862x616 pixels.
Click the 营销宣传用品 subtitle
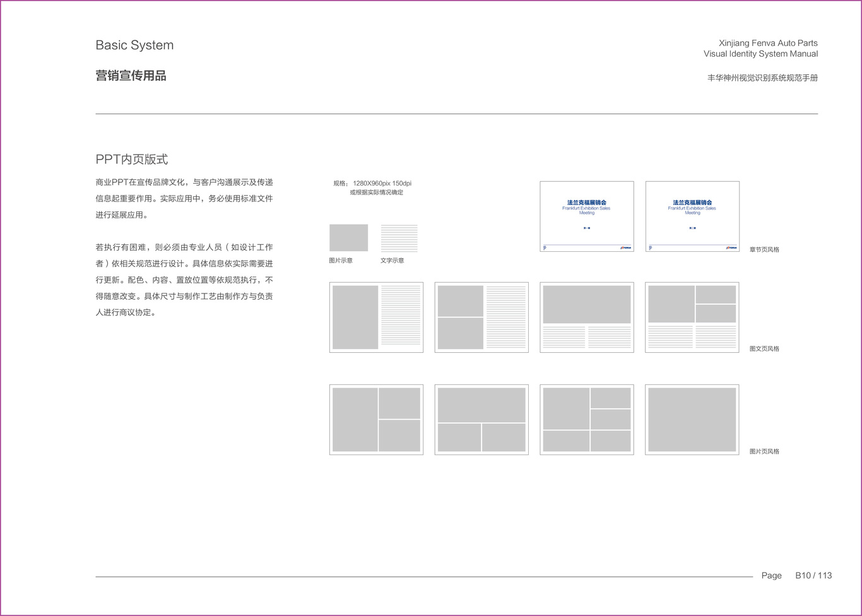[131, 76]
